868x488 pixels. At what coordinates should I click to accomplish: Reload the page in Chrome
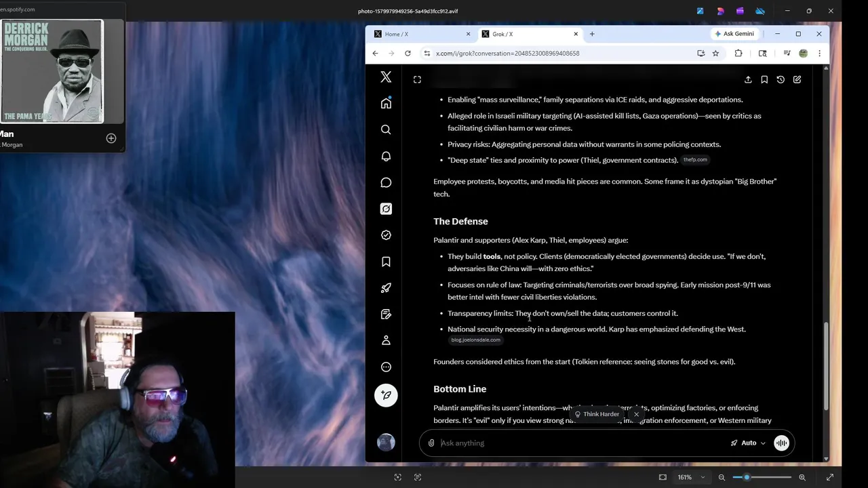pyautogui.click(x=408, y=54)
